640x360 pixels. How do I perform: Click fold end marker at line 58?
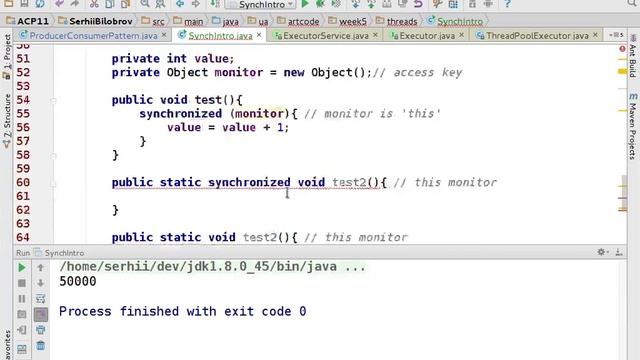(53, 156)
